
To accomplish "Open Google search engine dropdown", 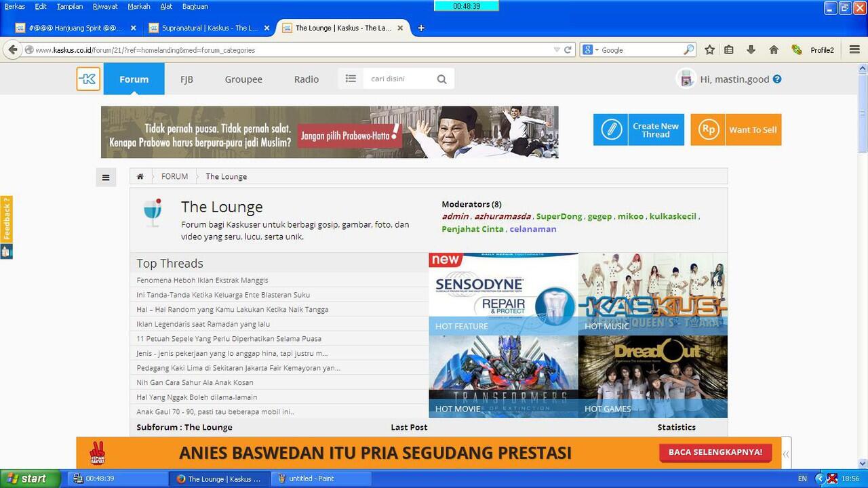I will pyautogui.click(x=590, y=49).
